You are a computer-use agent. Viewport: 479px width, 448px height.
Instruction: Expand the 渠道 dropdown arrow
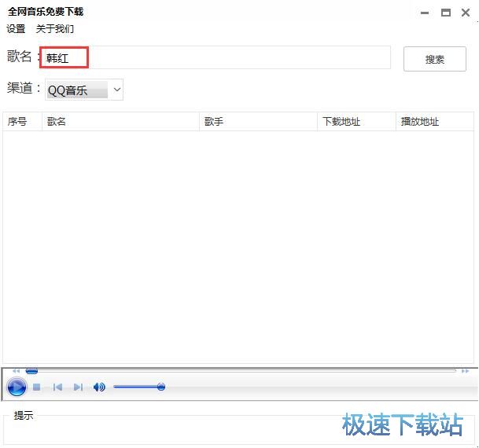(116, 90)
